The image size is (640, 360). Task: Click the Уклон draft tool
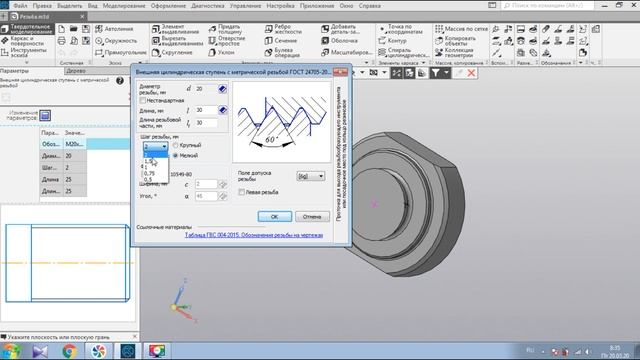point(222,53)
